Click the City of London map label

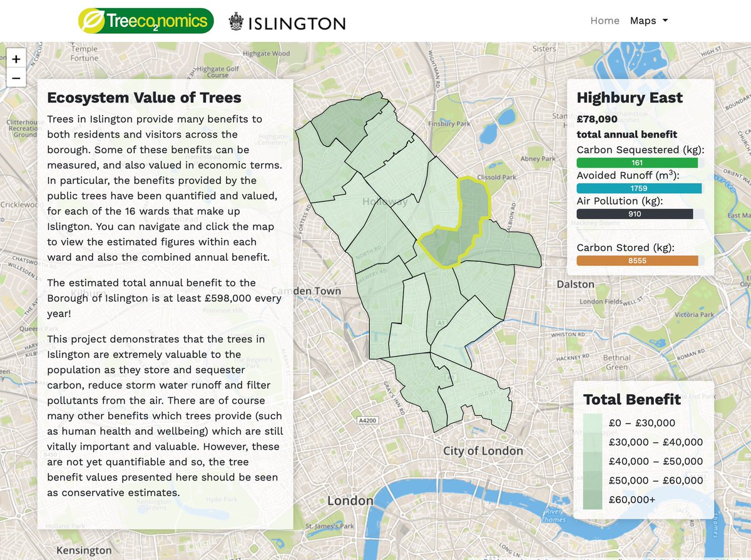pyautogui.click(x=483, y=451)
